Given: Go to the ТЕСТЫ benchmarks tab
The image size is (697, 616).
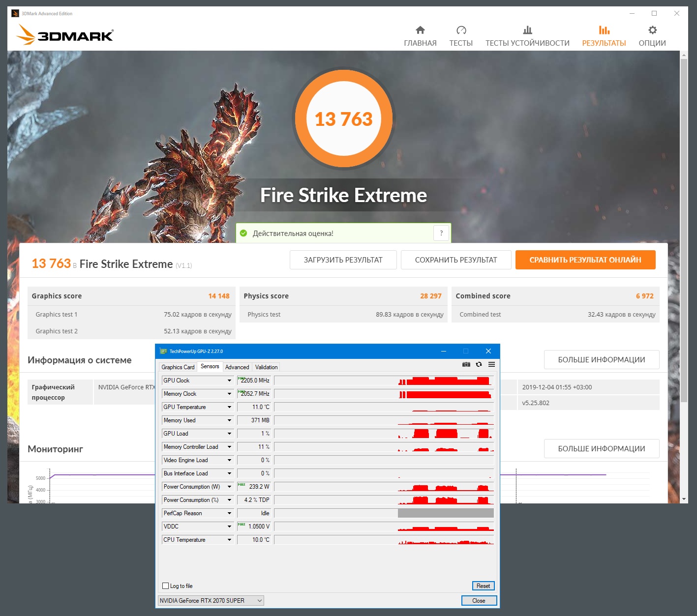Looking at the screenshot, I should tap(461, 36).
